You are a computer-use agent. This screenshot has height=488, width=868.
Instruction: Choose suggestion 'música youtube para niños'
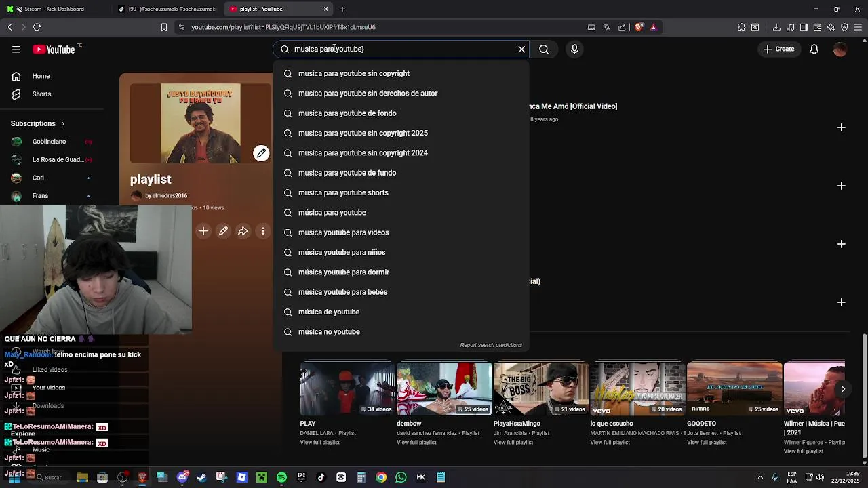pyautogui.click(x=401, y=252)
